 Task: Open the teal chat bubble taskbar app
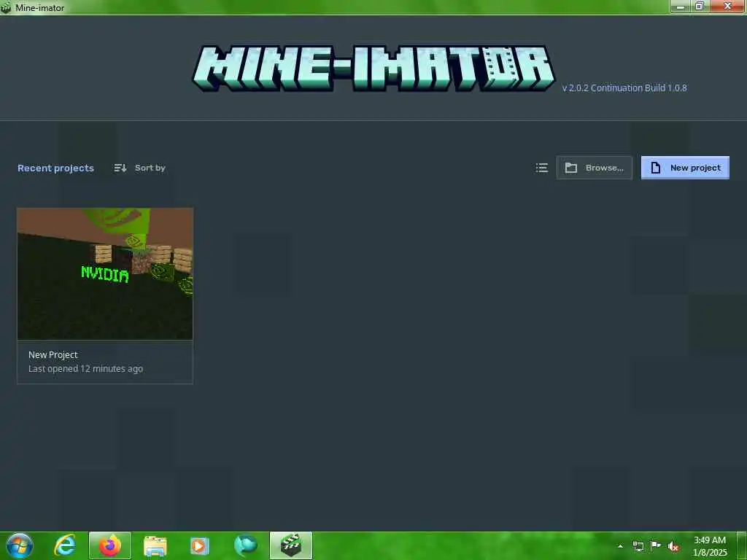245,545
